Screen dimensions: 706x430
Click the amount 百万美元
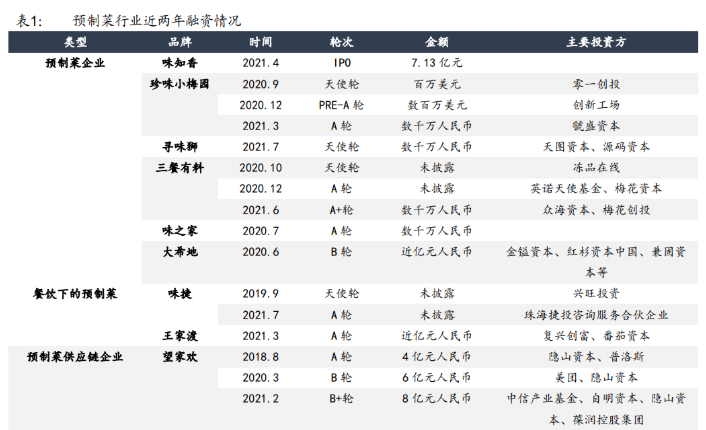pyautogui.click(x=437, y=84)
